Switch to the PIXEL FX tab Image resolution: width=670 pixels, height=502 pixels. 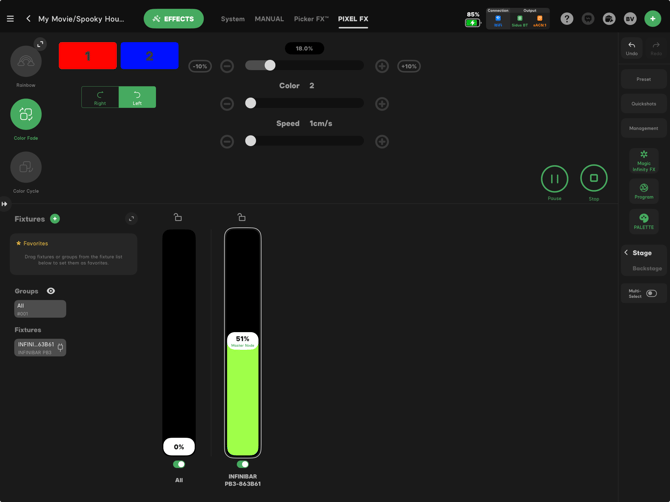[353, 19]
